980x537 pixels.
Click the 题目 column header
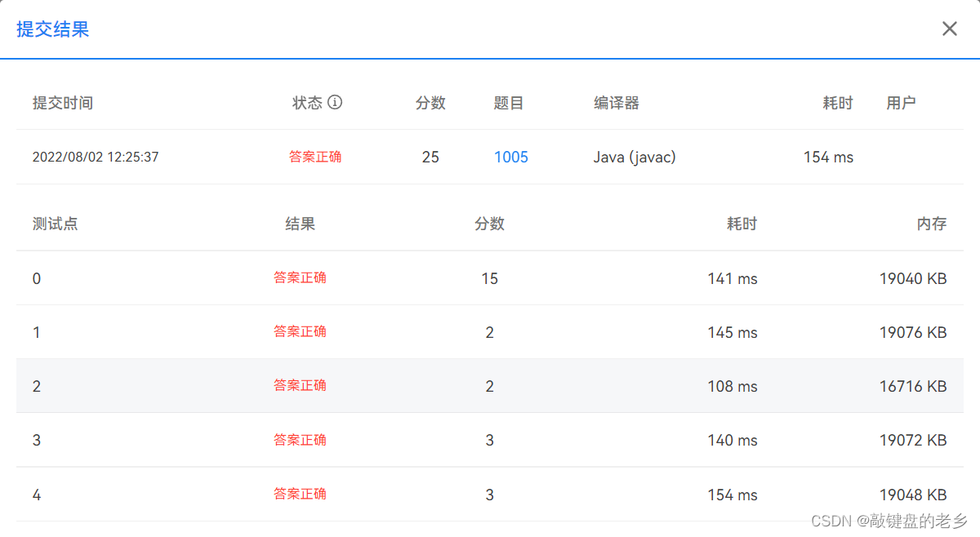510,102
